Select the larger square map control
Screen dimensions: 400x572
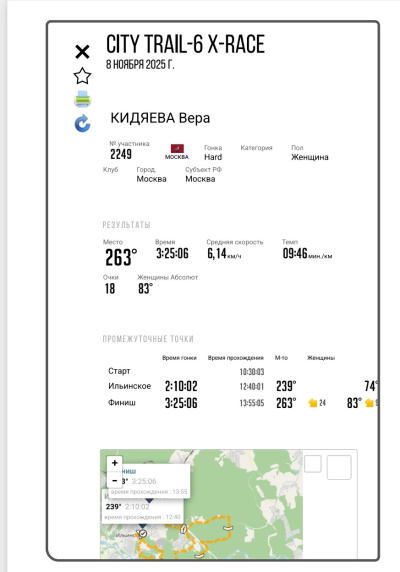click(x=339, y=467)
